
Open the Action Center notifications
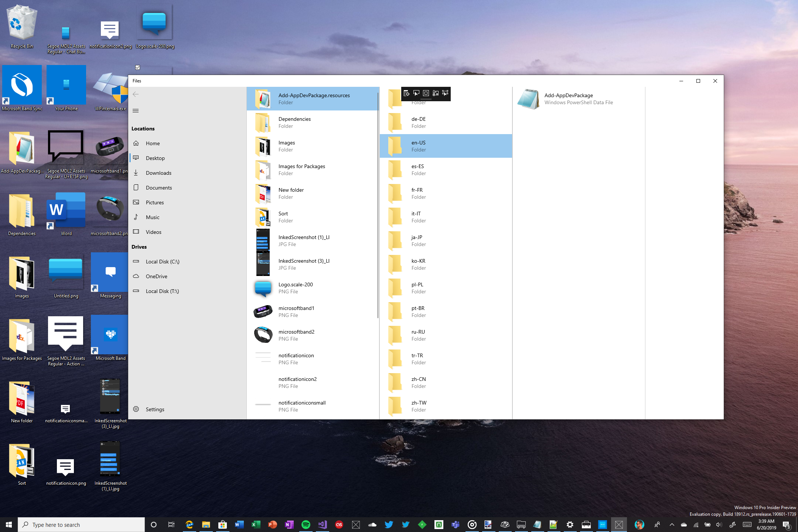787,525
